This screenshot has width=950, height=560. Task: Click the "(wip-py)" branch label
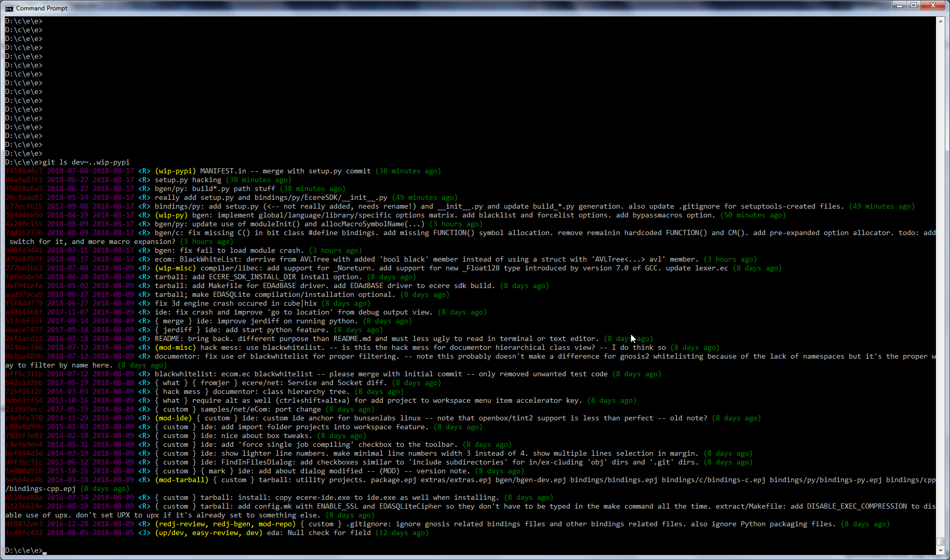click(171, 215)
